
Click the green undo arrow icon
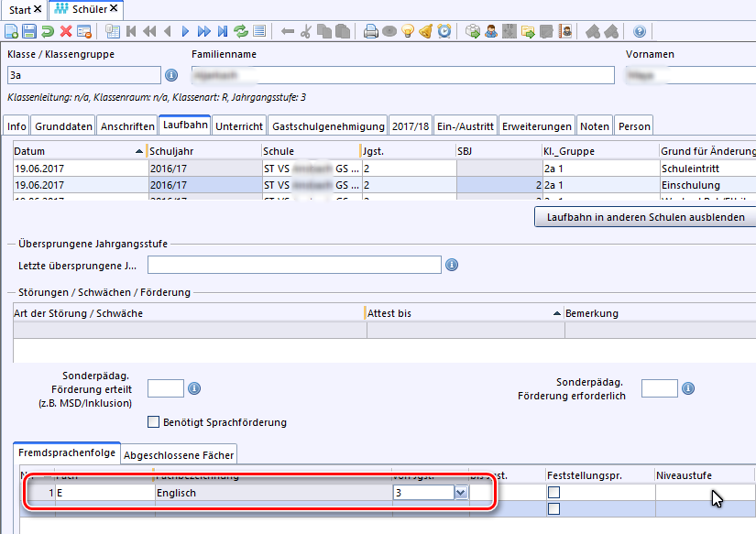point(48,31)
